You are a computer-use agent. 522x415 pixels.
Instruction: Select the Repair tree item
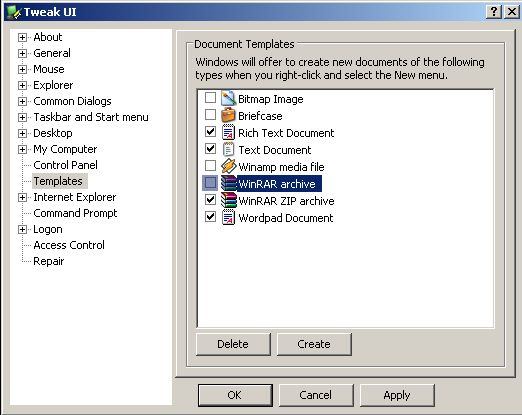point(49,261)
